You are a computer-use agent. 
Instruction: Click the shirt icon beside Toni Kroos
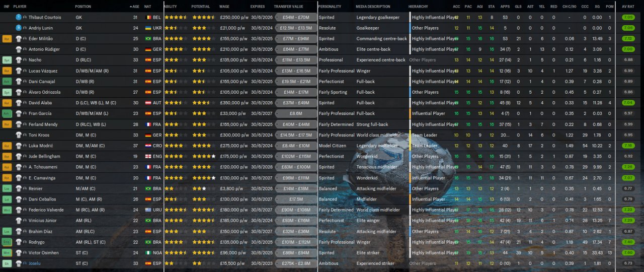point(18,135)
